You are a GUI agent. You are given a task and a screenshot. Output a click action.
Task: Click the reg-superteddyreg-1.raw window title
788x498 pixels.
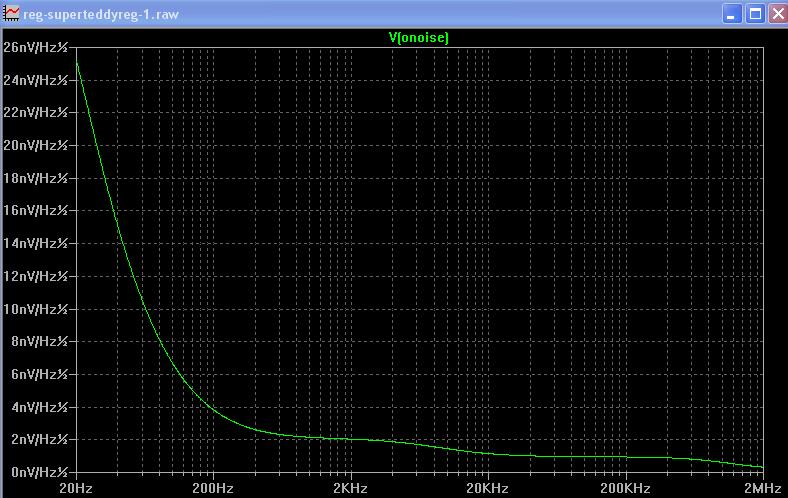101,14
